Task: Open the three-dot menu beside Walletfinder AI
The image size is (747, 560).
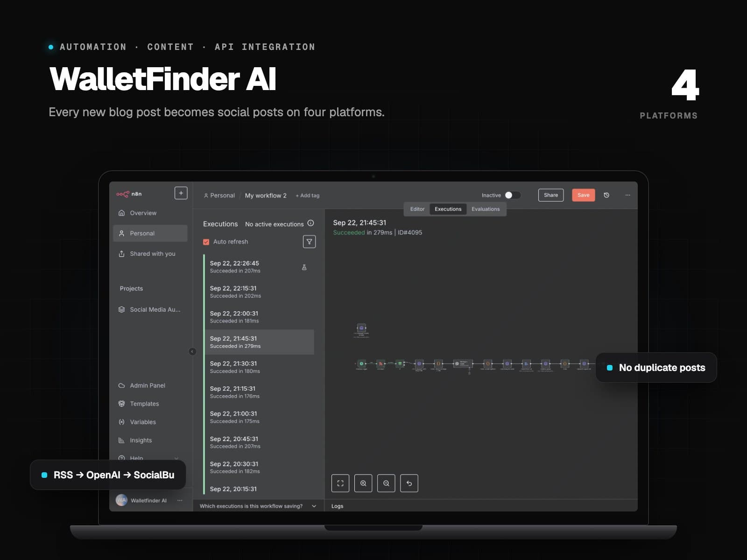Action: pos(180,500)
